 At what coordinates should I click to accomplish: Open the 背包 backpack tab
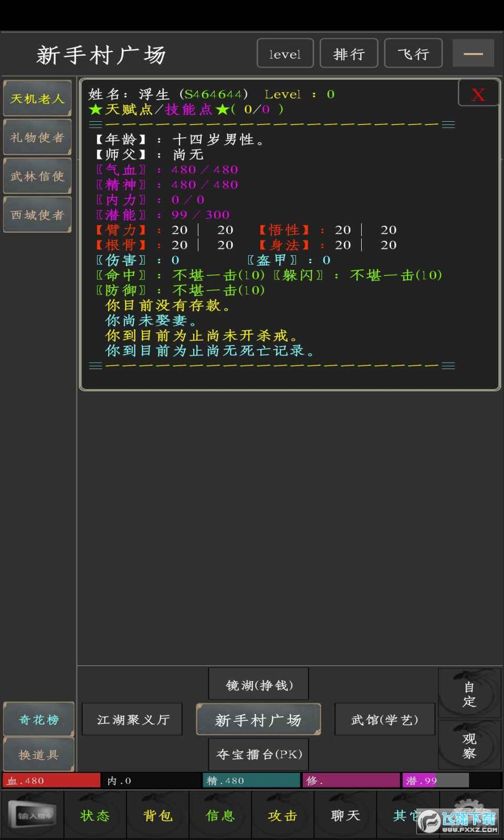[157, 815]
